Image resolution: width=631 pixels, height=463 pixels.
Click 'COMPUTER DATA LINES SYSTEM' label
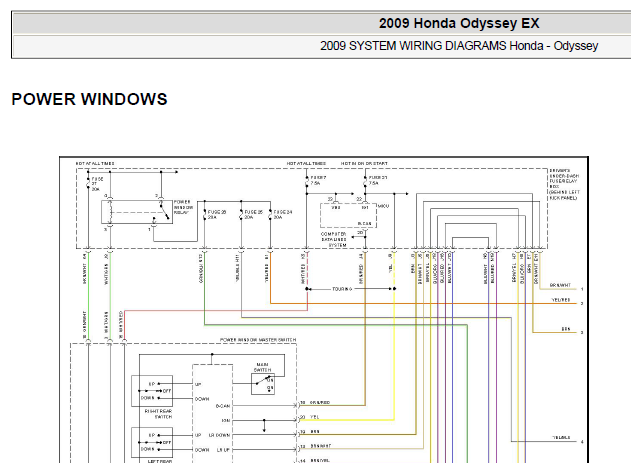[334, 239]
